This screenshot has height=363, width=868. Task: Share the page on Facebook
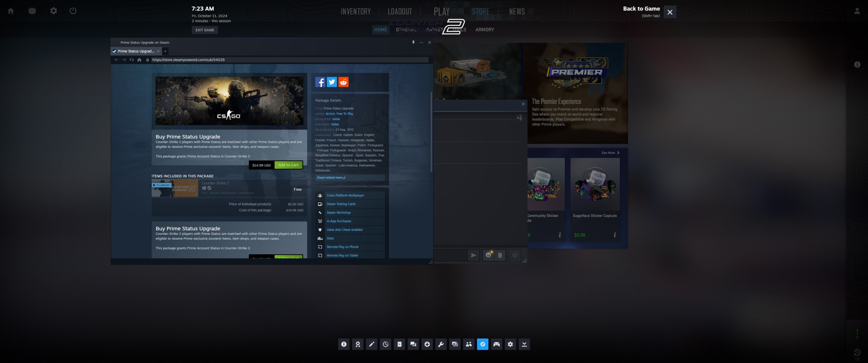[320, 82]
